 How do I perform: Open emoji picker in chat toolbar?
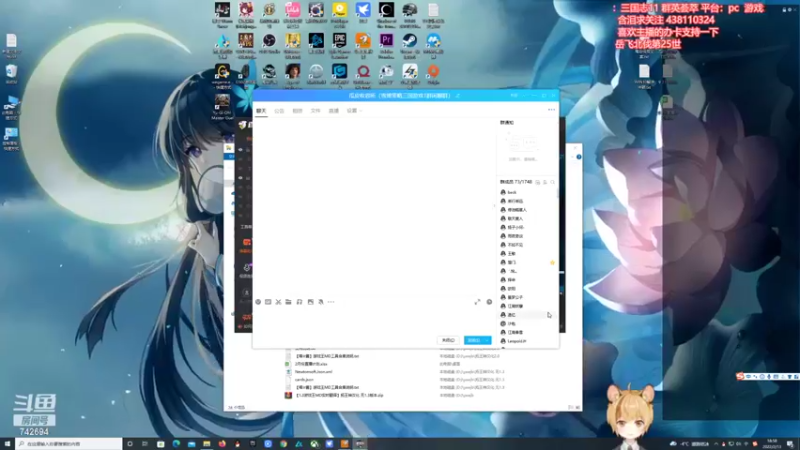click(258, 302)
